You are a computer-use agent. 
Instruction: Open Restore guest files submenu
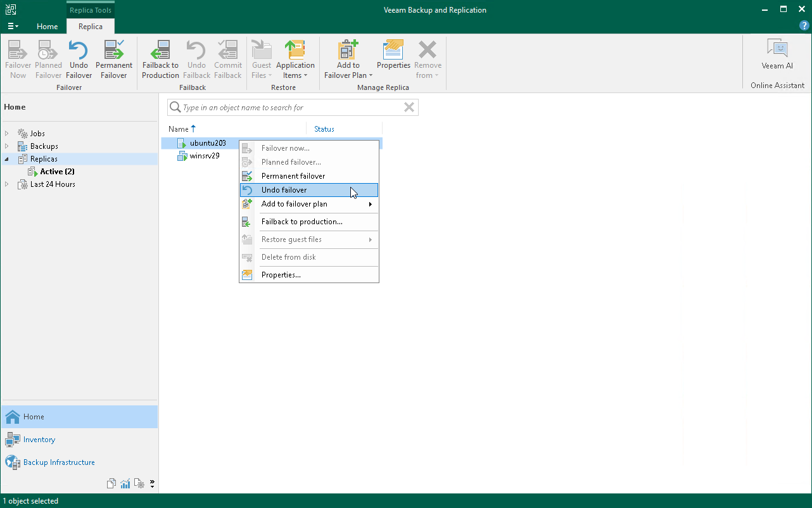pos(309,239)
